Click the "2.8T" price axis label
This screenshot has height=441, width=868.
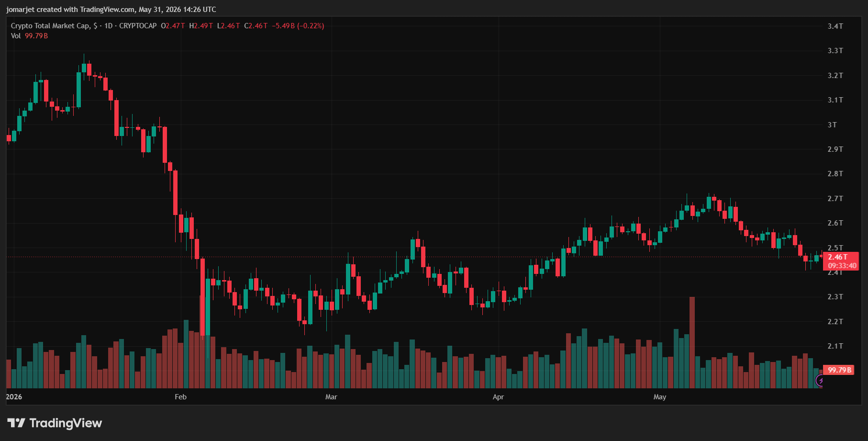pos(835,174)
